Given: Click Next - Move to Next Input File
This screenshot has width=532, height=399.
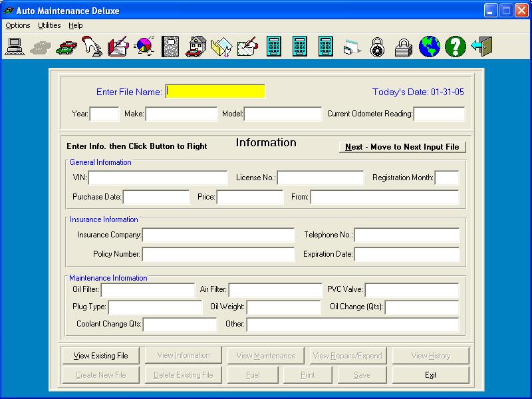Looking at the screenshot, I should [x=402, y=147].
